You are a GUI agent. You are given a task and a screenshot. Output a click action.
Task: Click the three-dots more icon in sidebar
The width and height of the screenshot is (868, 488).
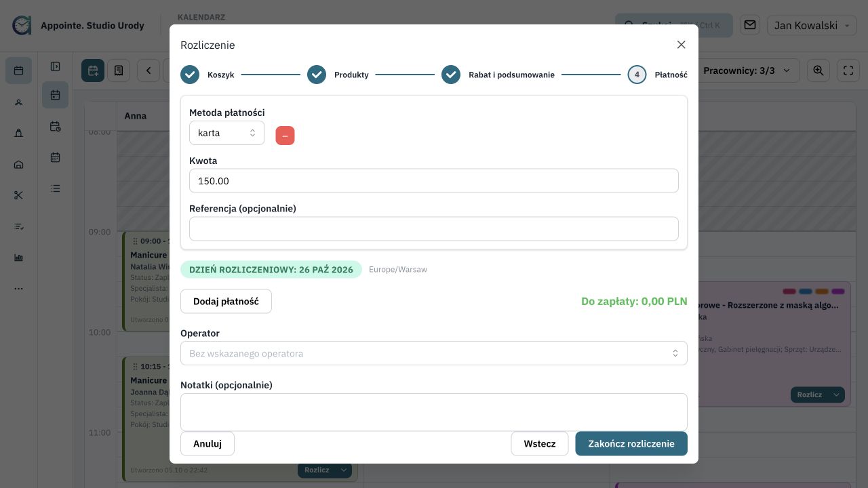18,289
